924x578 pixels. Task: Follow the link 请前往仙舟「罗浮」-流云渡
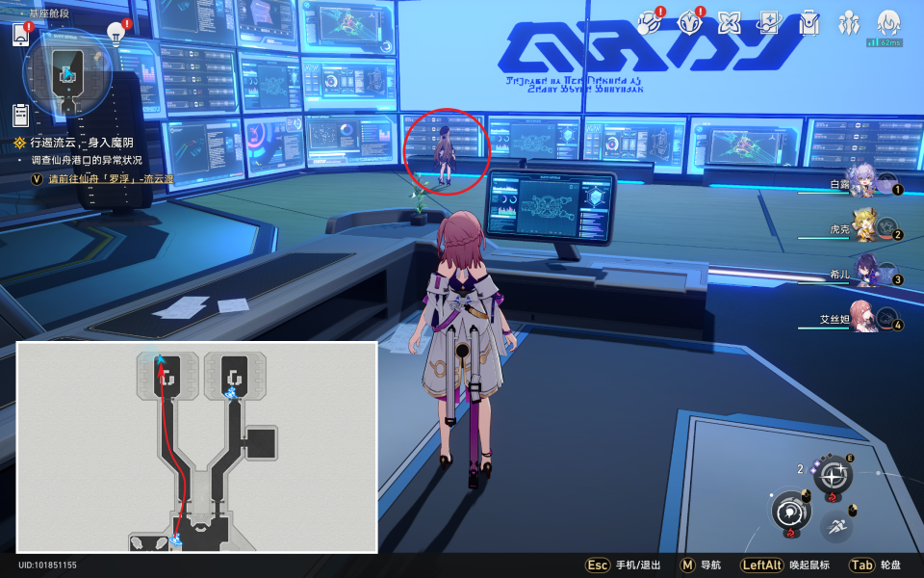click(x=111, y=178)
